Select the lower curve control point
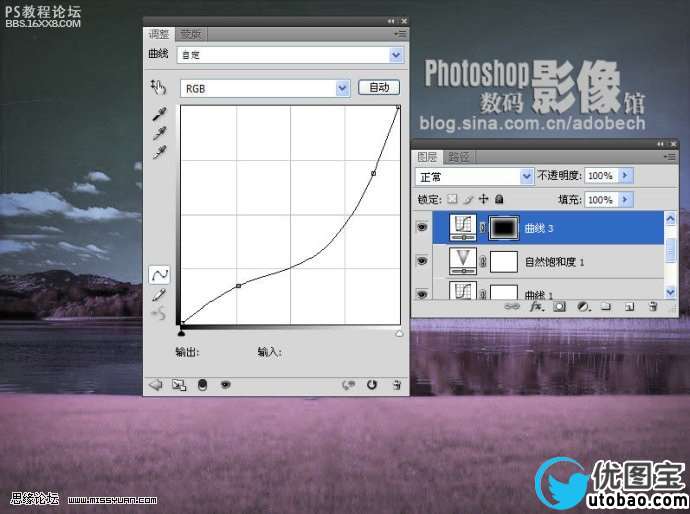The image size is (690, 514). (x=238, y=286)
